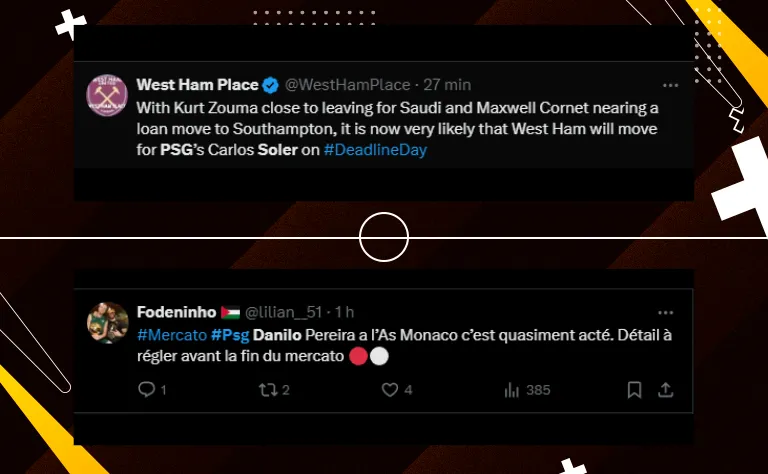Open view analytics showing 385 views
The image size is (768, 474).
tap(511, 390)
